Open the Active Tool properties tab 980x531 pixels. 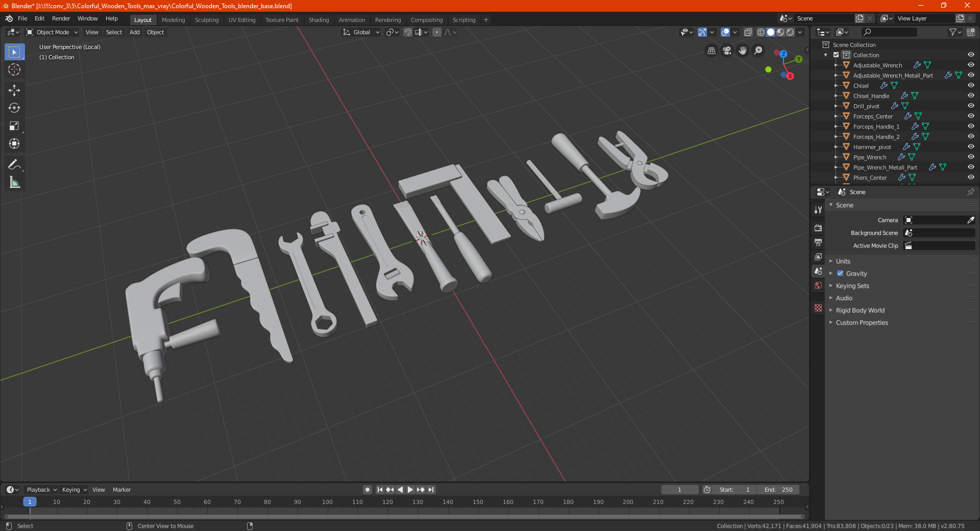pyautogui.click(x=818, y=210)
